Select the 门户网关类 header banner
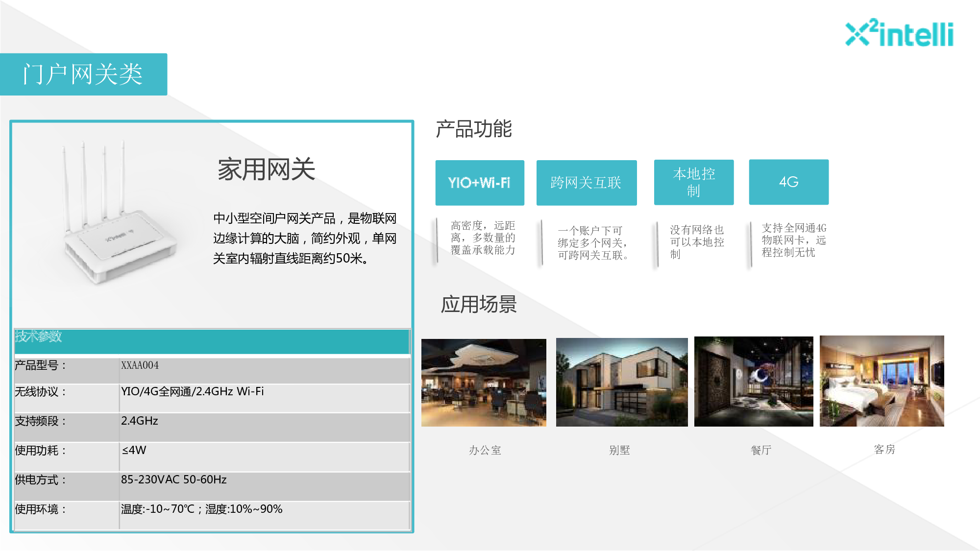The image size is (980, 551). pyautogui.click(x=83, y=74)
